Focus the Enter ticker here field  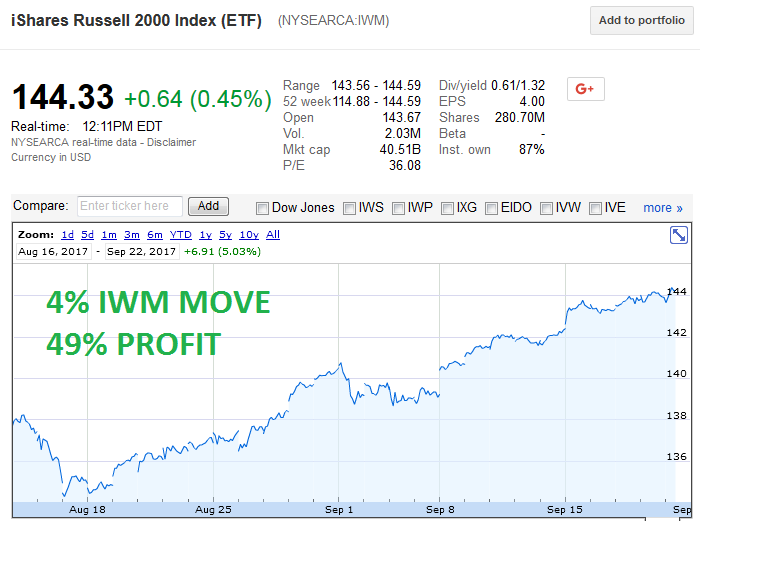coord(130,206)
